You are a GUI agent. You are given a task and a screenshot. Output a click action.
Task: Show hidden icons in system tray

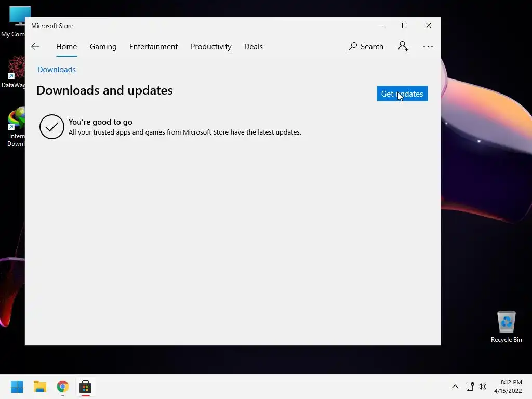tap(455, 387)
